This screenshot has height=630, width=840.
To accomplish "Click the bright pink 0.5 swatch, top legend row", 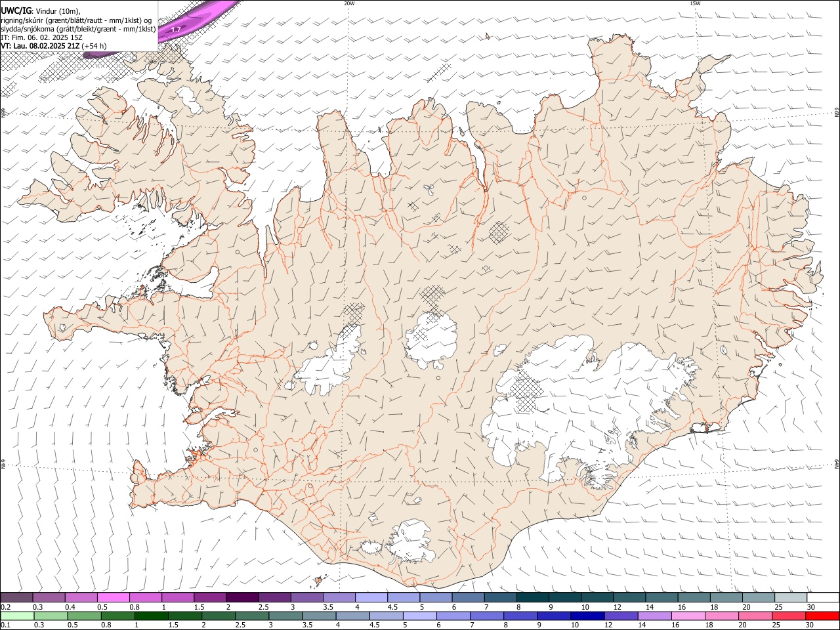I will click(113, 597).
